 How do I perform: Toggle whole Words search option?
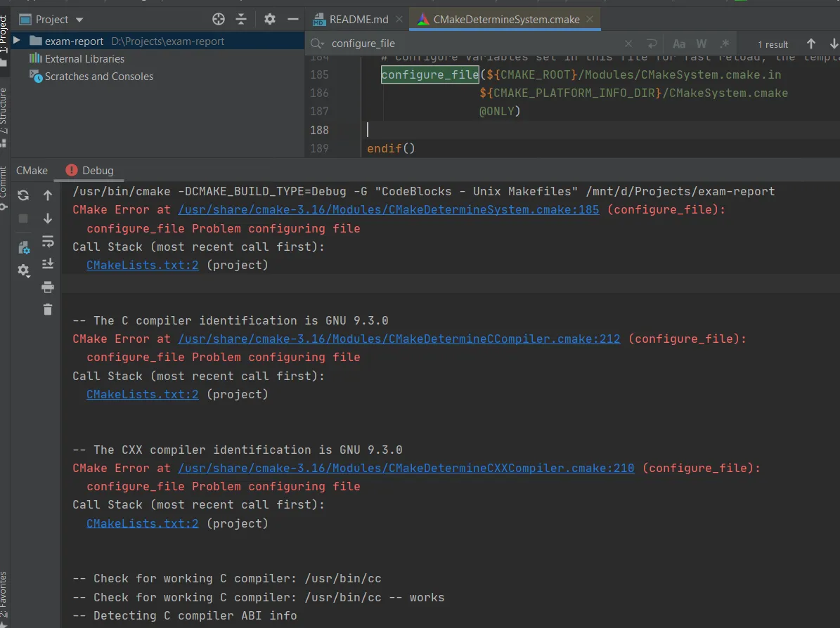[702, 44]
